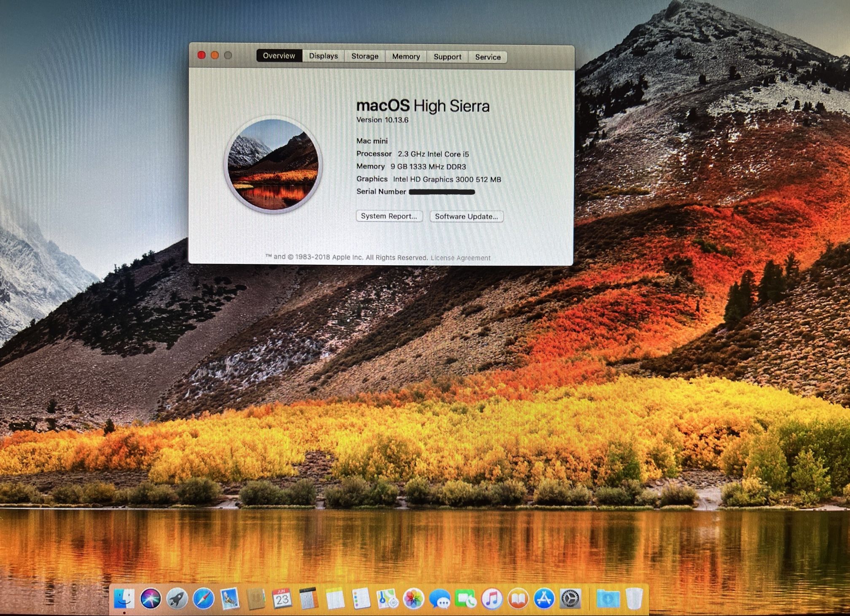Launch Siri from the Dock
This screenshot has width=850, height=616.
(151, 598)
